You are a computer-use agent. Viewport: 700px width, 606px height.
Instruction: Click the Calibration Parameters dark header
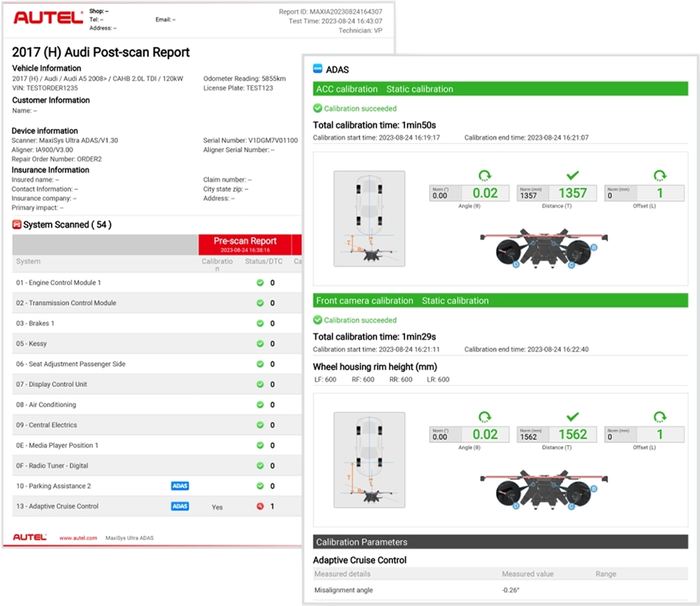click(x=500, y=542)
